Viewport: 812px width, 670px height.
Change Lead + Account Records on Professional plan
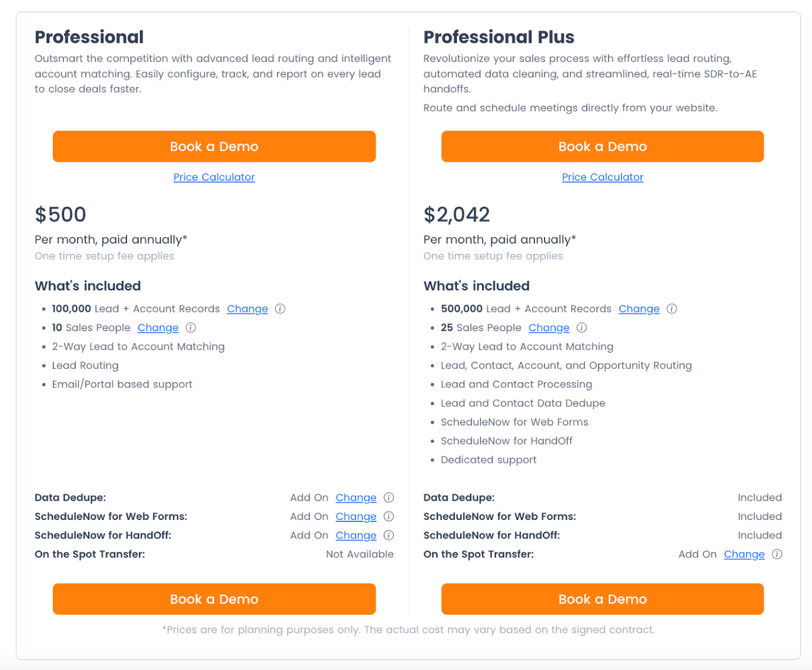point(247,309)
